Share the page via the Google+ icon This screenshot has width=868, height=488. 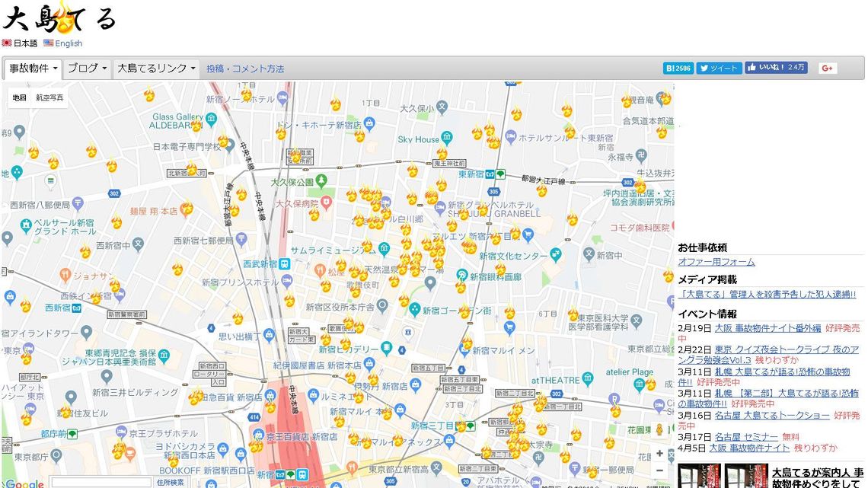(x=828, y=69)
